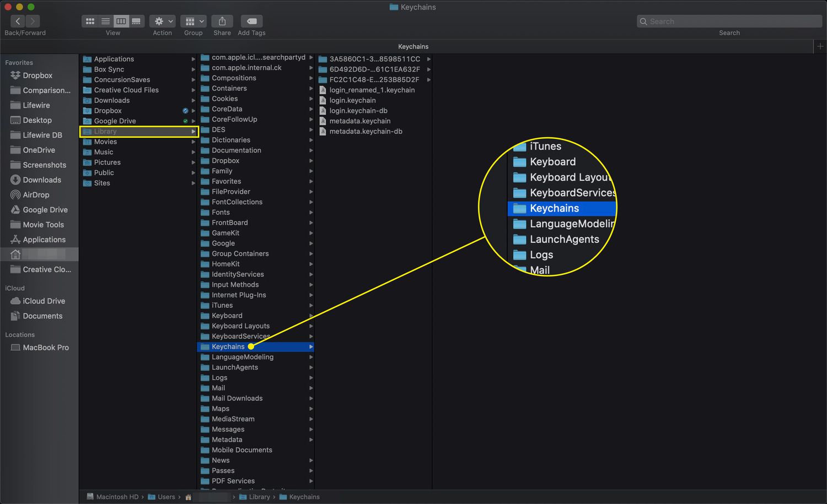Expand the LaunchAgents folder arrow
This screenshot has height=504, width=827.
tap(311, 367)
